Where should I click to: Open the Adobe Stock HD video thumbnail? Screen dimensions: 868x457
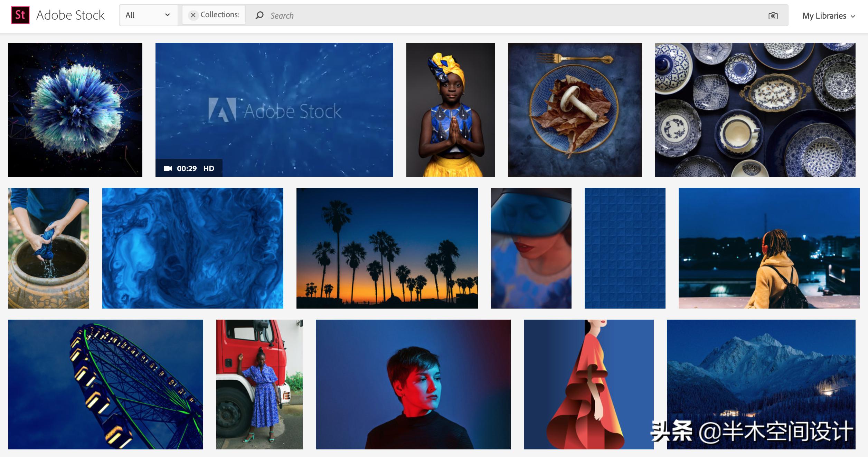coord(274,110)
